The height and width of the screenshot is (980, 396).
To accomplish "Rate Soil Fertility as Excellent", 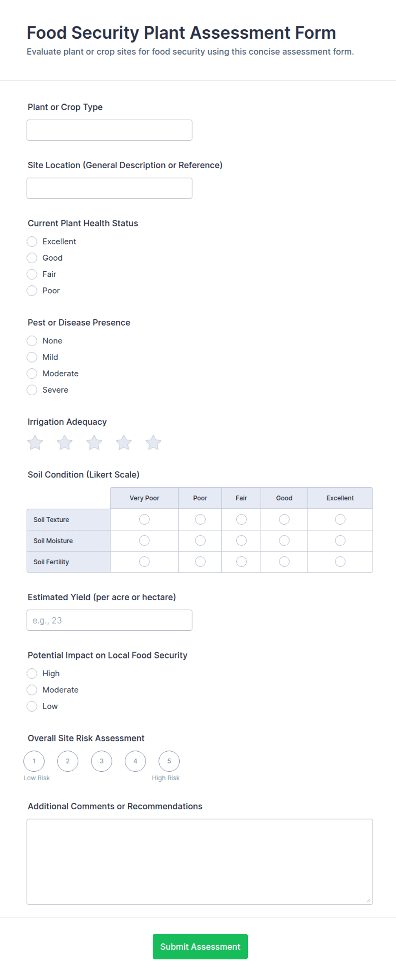I will pos(340,562).
